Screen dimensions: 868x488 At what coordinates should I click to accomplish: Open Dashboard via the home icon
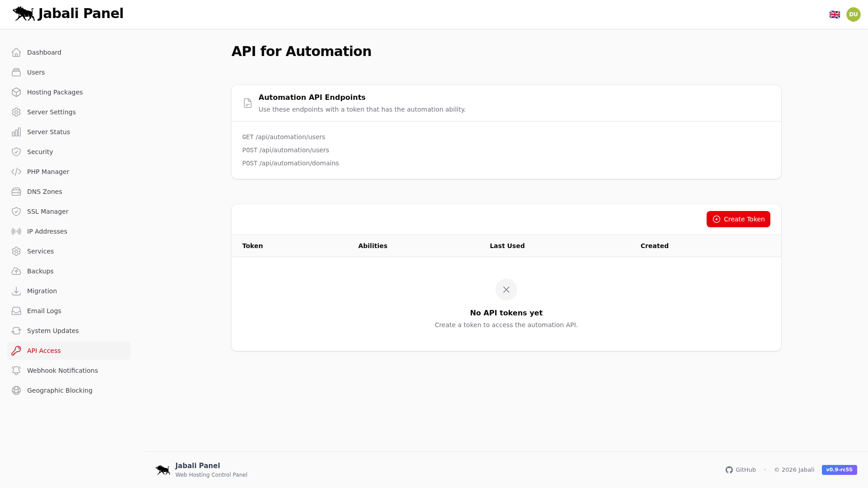click(x=16, y=52)
